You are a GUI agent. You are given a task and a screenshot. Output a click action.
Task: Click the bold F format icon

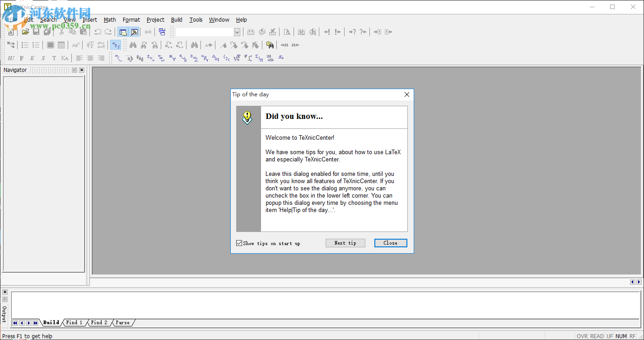tap(22, 58)
